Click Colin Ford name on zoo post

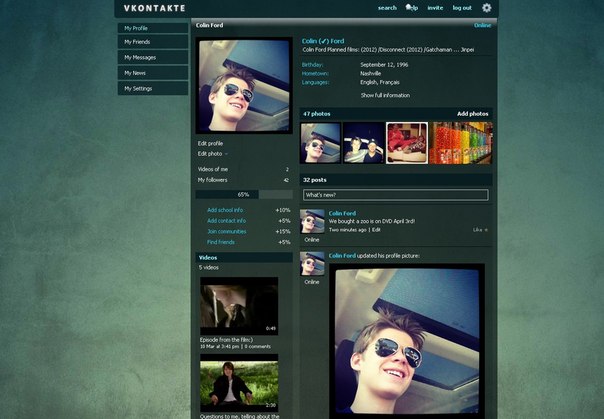click(342, 213)
